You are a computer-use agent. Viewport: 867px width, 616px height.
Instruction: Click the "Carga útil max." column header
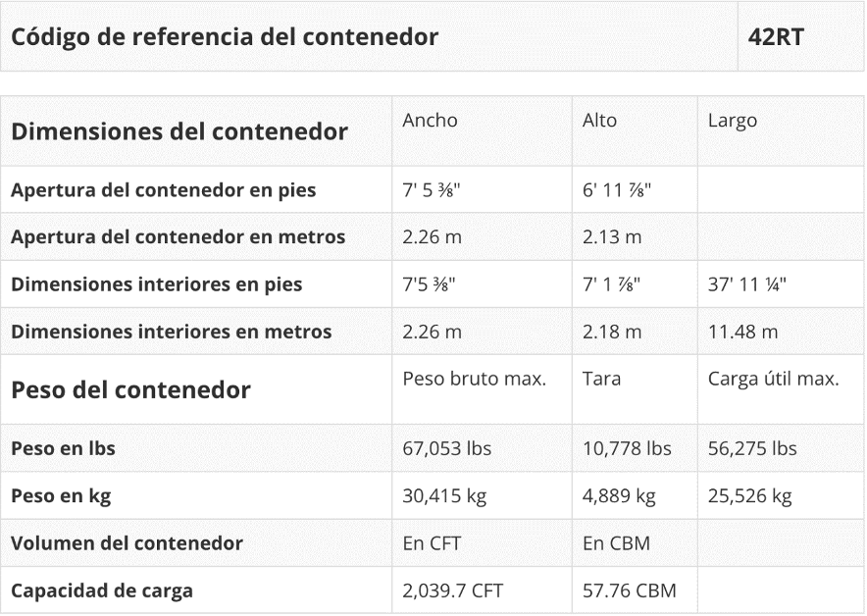[x=773, y=379]
